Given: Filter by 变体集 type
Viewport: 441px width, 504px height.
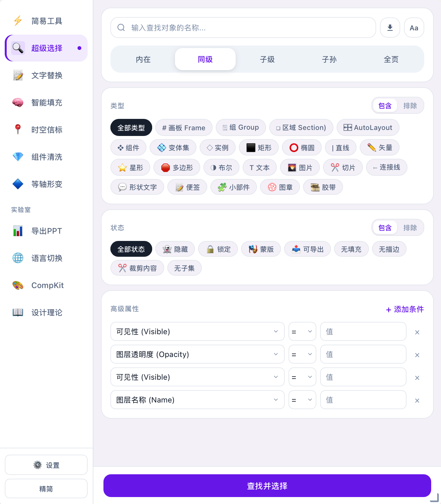Looking at the screenshot, I should [x=173, y=148].
